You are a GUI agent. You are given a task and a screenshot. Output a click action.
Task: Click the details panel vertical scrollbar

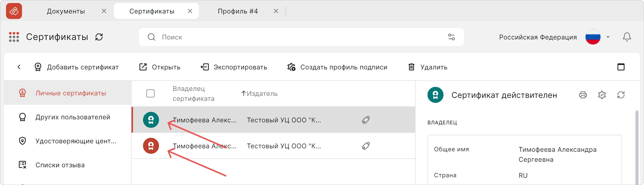click(637, 147)
